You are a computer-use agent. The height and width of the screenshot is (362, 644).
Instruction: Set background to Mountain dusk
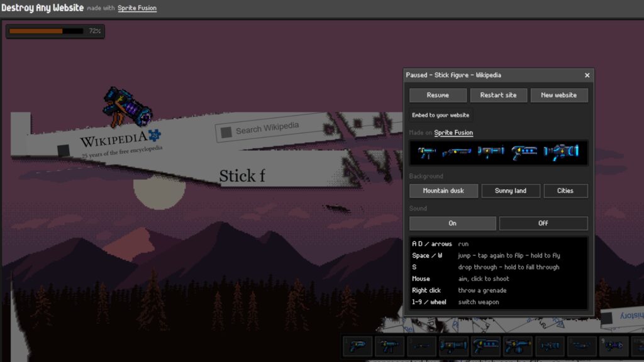point(443,191)
